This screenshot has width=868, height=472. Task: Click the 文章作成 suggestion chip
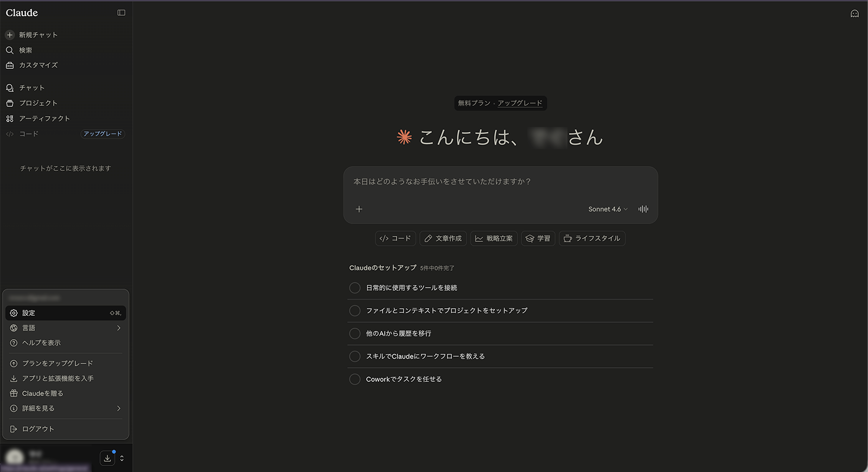point(443,238)
